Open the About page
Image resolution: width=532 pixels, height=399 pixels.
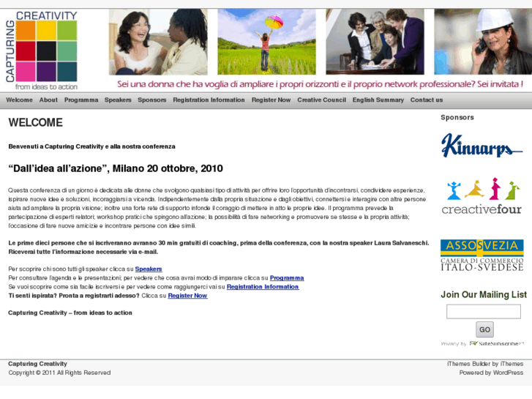point(48,100)
